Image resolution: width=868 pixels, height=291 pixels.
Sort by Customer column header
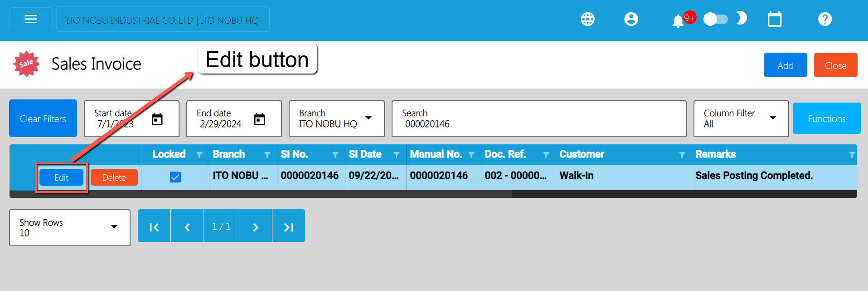(x=582, y=154)
